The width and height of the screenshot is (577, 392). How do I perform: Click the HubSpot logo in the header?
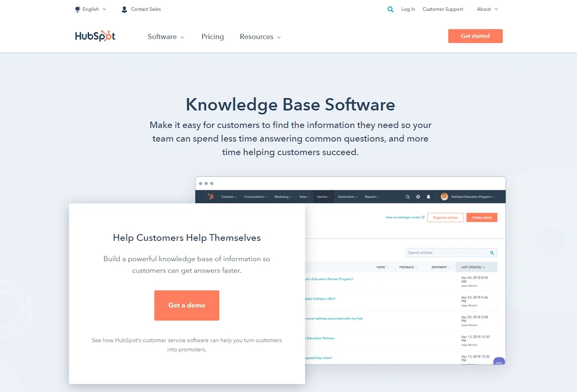[95, 36]
